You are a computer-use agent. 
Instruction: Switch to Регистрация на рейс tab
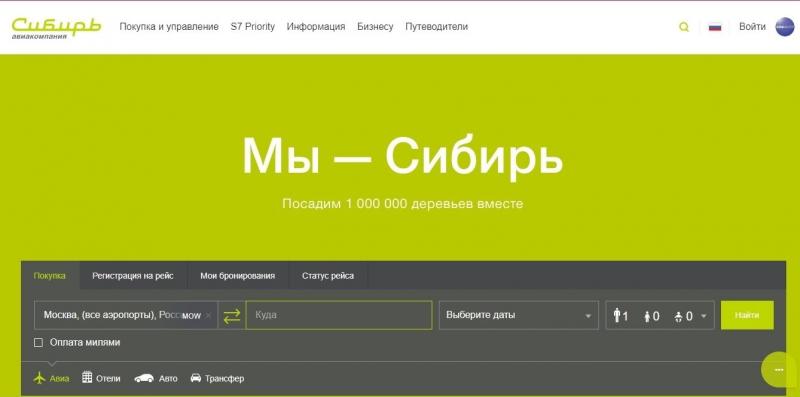click(x=133, y=276)
